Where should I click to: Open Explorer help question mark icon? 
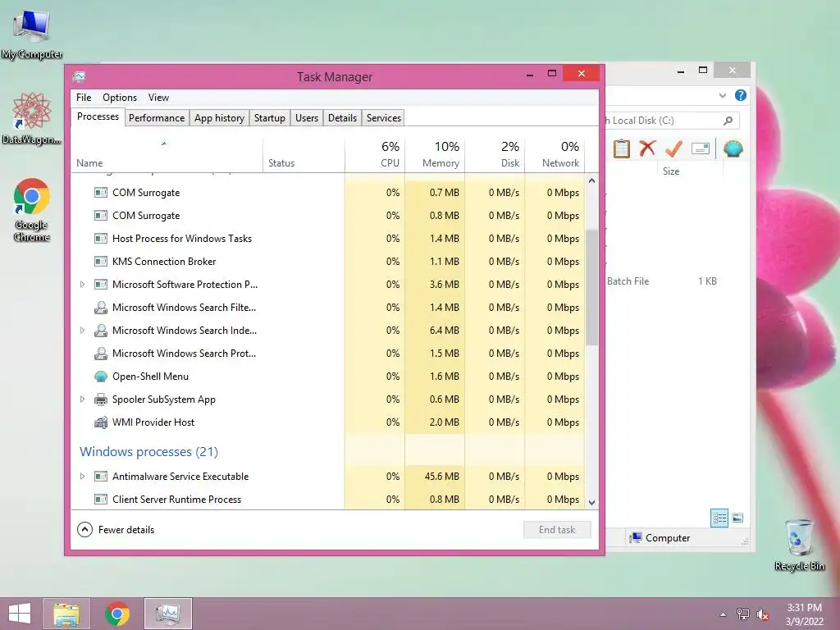coord(741,95)
